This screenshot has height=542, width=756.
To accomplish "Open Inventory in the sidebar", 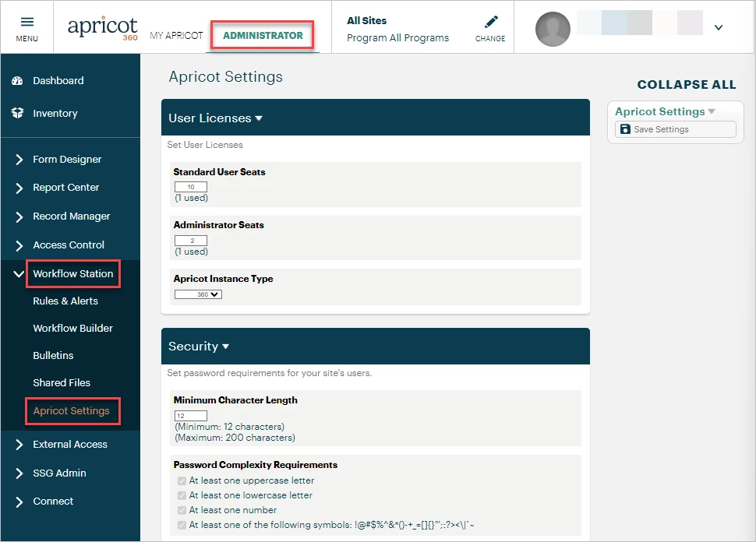I will click(x=55, y=113).
